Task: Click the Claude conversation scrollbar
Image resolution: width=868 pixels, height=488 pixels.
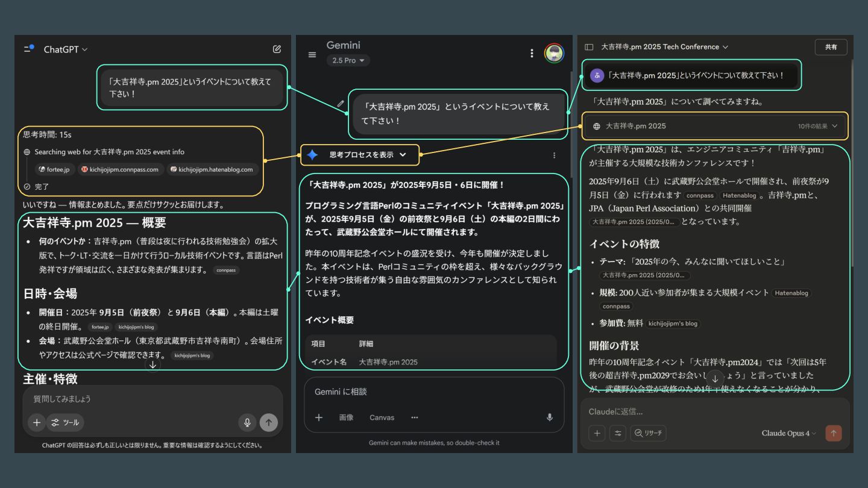Action: point(852,163)
